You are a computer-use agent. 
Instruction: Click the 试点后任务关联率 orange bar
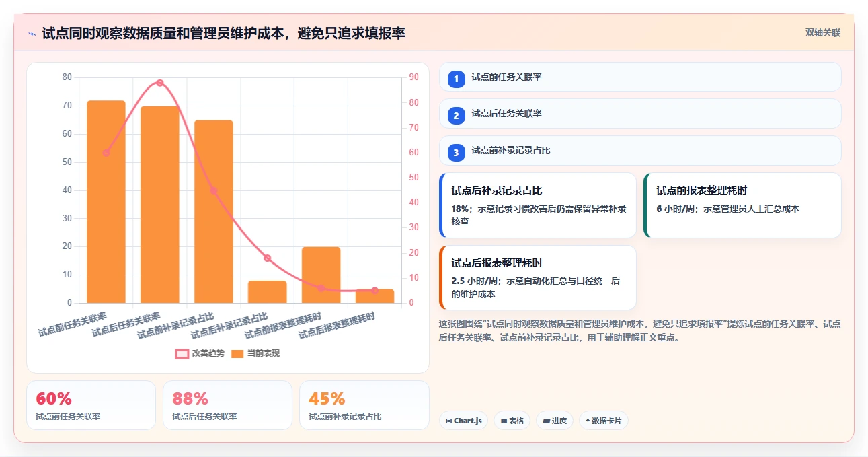tap(160, 205)
